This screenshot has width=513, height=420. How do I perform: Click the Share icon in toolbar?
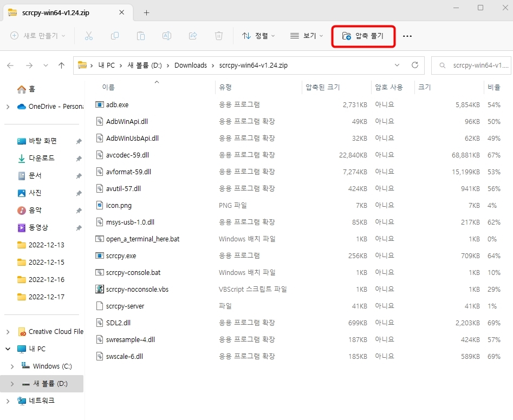coord(193,36)
